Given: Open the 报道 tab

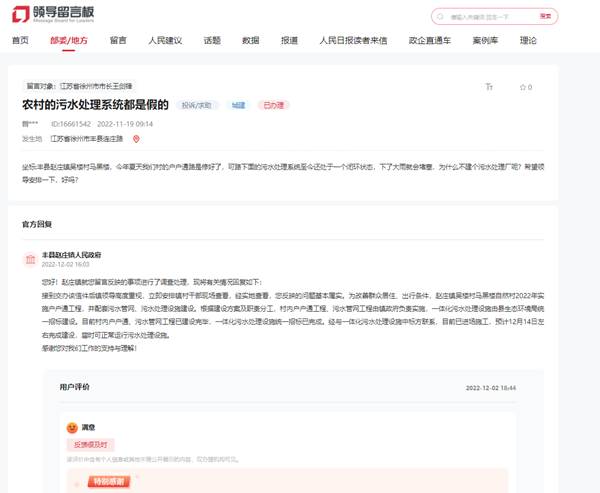Looking at the screenshot, I should pos(289,40).
